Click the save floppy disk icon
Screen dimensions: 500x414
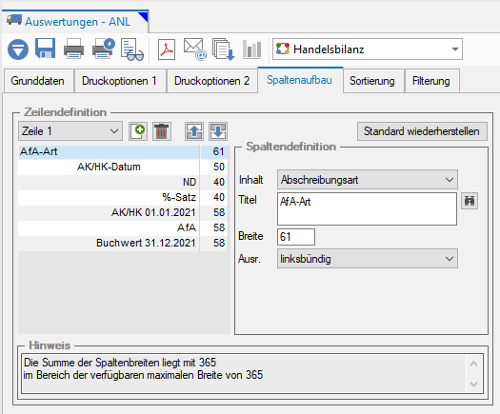(45, 49)
